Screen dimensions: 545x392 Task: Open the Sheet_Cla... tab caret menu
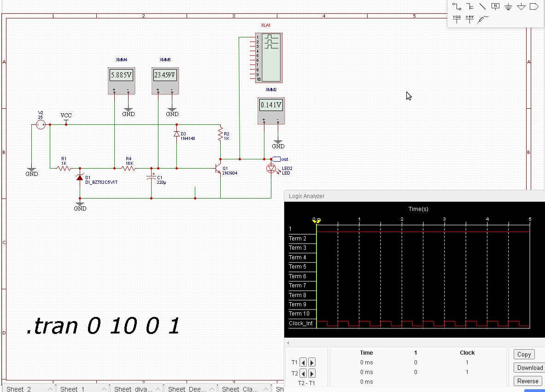pos(266,389)
